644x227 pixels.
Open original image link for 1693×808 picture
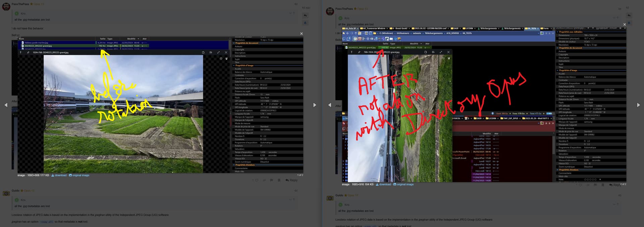(79, 175)
